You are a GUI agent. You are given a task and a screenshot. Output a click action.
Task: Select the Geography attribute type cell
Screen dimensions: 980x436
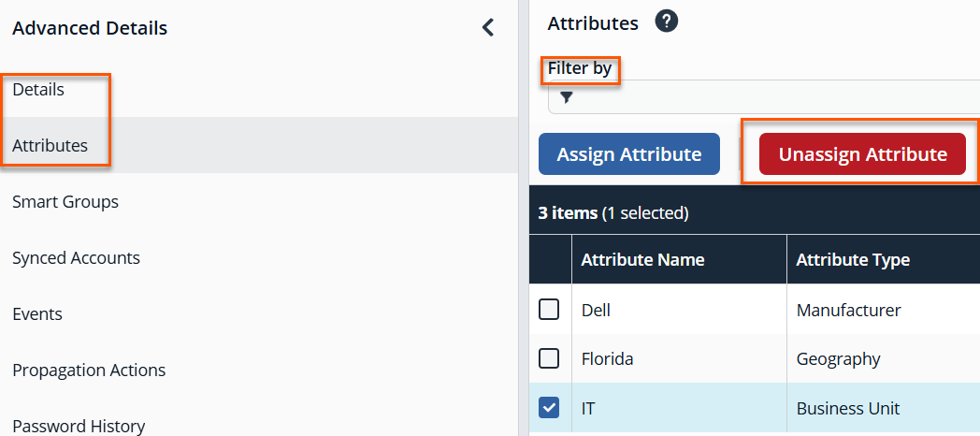tap(838, 358)
